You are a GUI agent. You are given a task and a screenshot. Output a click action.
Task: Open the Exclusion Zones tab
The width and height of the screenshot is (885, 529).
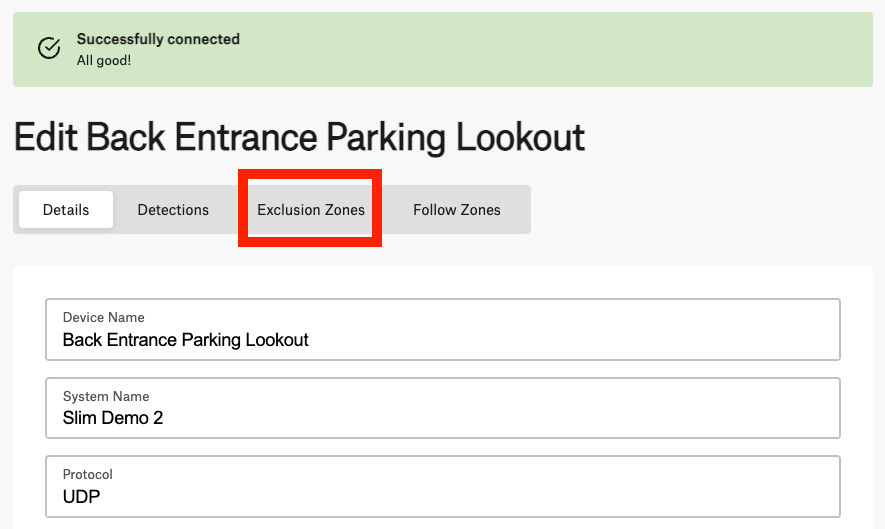(x=310, y=209)
